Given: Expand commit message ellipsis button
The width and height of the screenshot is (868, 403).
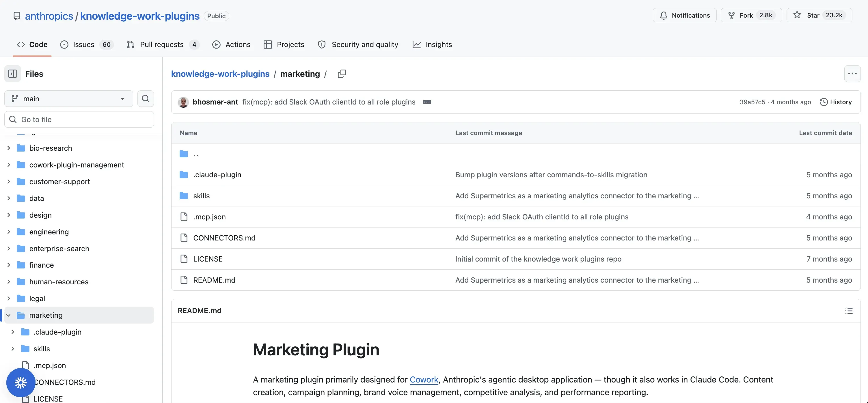Looking at the screenshot, I should coord(426,102).
